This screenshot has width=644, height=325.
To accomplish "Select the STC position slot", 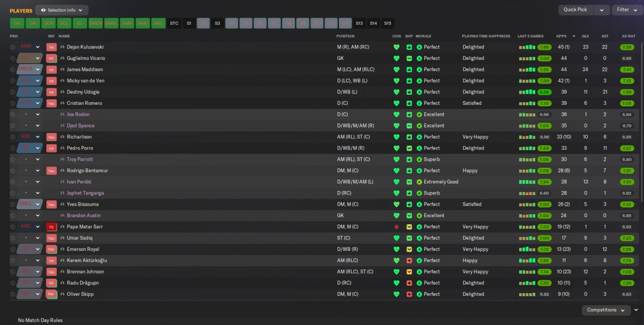I will click(174, 23).
